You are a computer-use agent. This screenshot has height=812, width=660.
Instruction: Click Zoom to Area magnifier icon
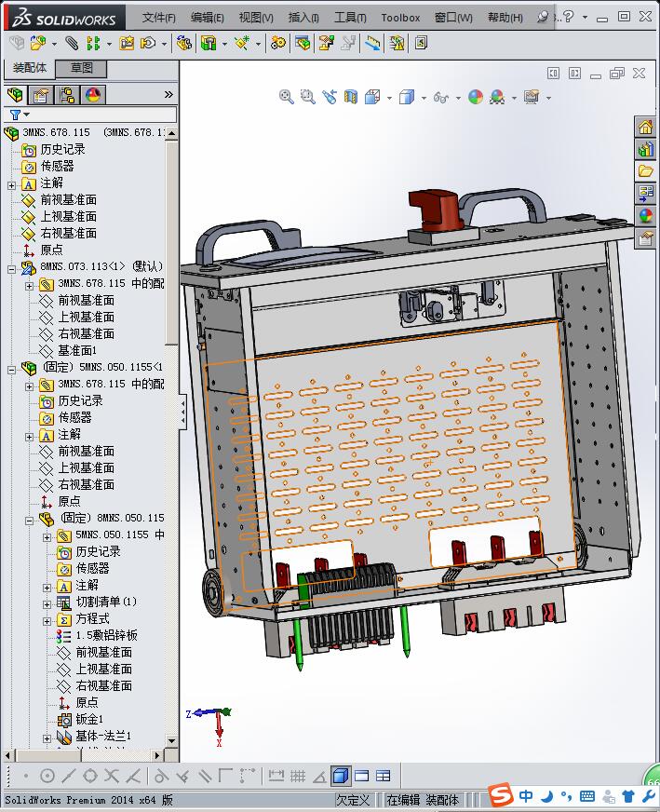(307, 97)
